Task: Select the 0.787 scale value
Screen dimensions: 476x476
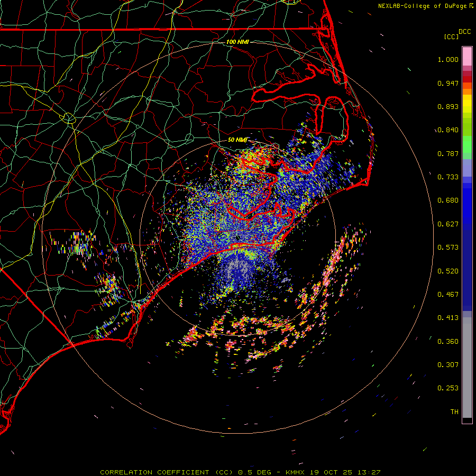Action: (448, 153)
